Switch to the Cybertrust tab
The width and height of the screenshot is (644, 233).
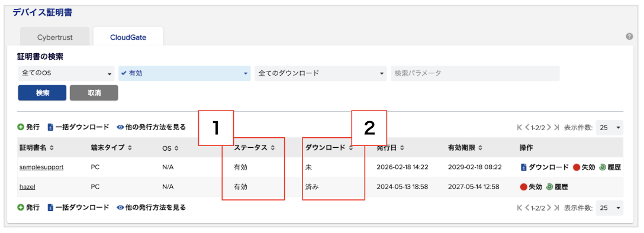54,37
